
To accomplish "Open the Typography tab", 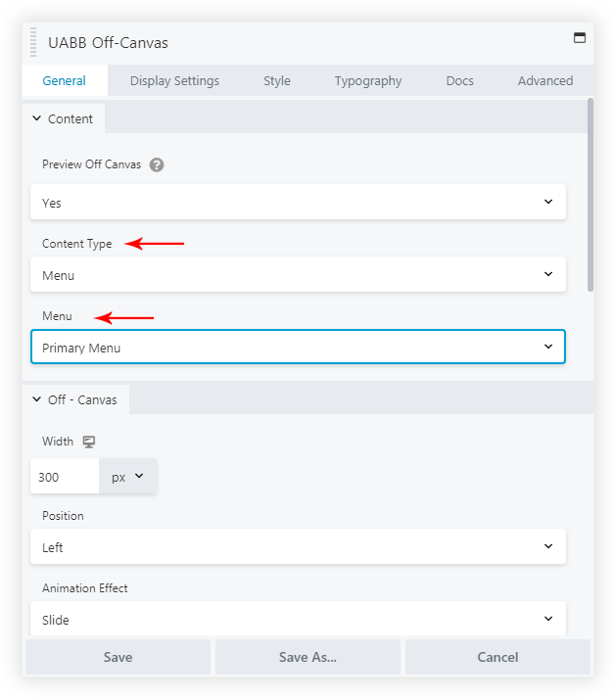I will click(x=368, y=81).
